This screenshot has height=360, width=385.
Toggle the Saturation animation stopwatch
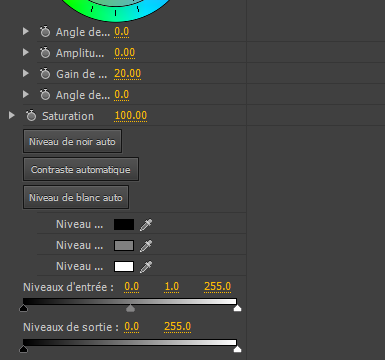(31, 116)
